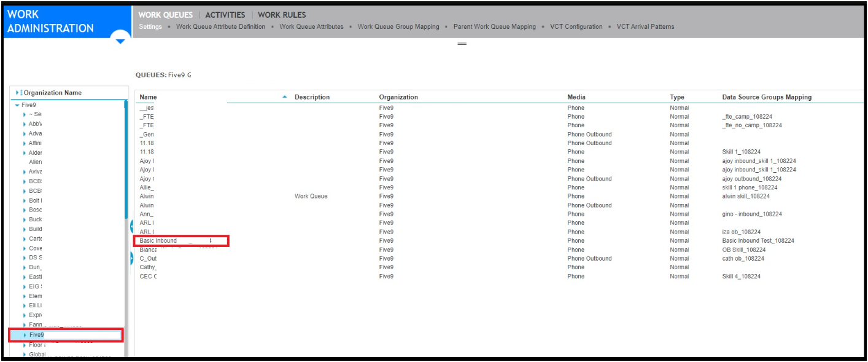The width and height of the screenshot is (868, 362).
Task: Sort by the Organization column header
Action: [x=398, y=97]
